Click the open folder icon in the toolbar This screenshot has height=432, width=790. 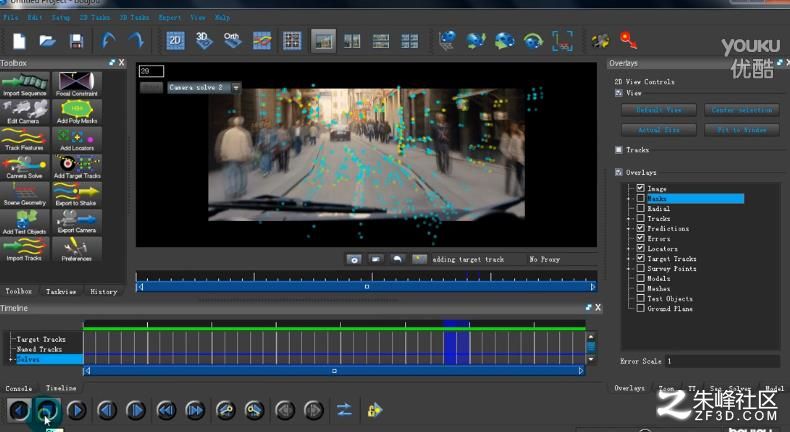click(x=47, y=40)
